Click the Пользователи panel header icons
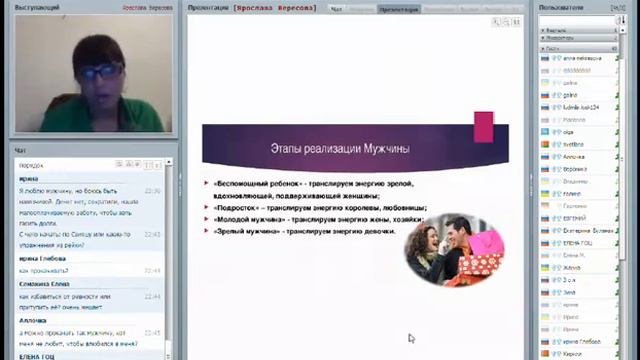Viewport: 640px width, 360px height. [617, 7]
